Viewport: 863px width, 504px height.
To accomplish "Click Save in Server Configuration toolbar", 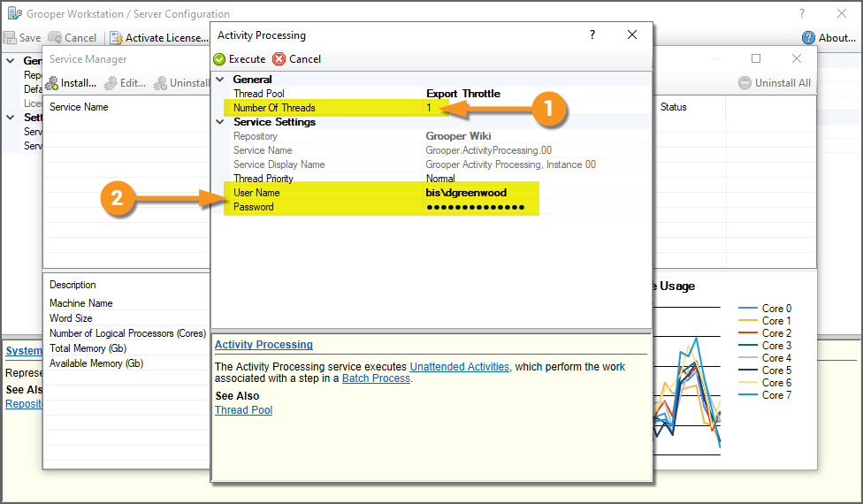I will point(22,37).
